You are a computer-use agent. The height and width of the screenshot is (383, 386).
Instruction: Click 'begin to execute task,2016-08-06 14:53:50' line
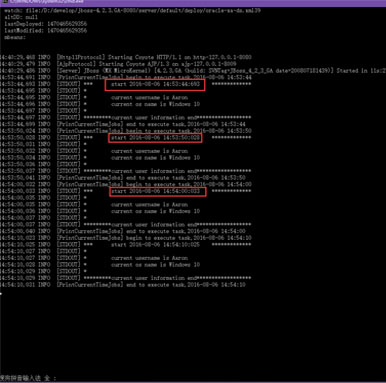[x=126, y=131]
